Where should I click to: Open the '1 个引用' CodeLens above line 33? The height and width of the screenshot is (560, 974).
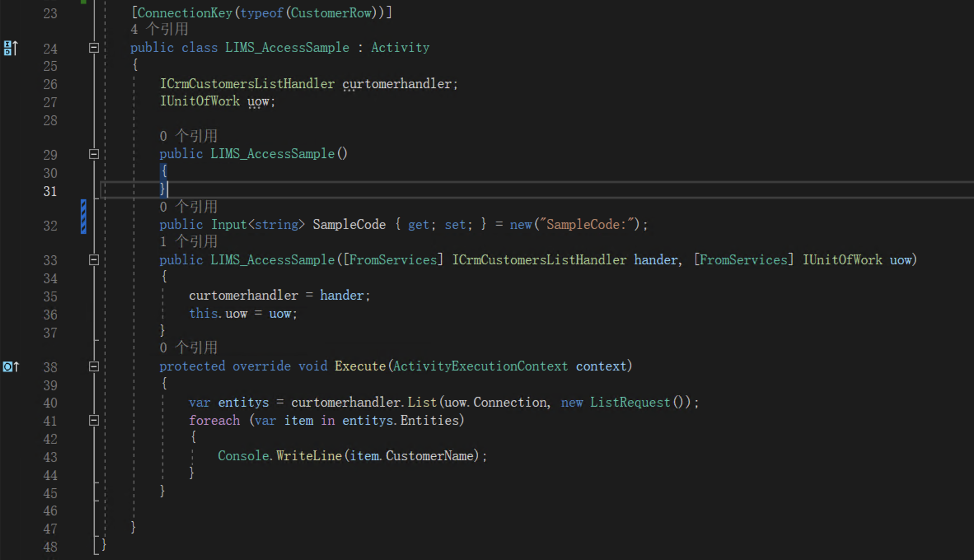[188, 242]
